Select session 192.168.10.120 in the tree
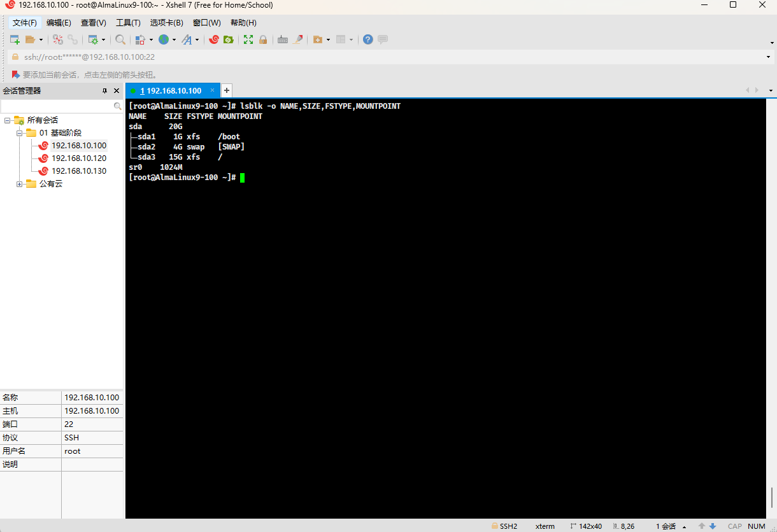This screenshot has width=777, height=532. pyautogui.click(x=78, y=158)
